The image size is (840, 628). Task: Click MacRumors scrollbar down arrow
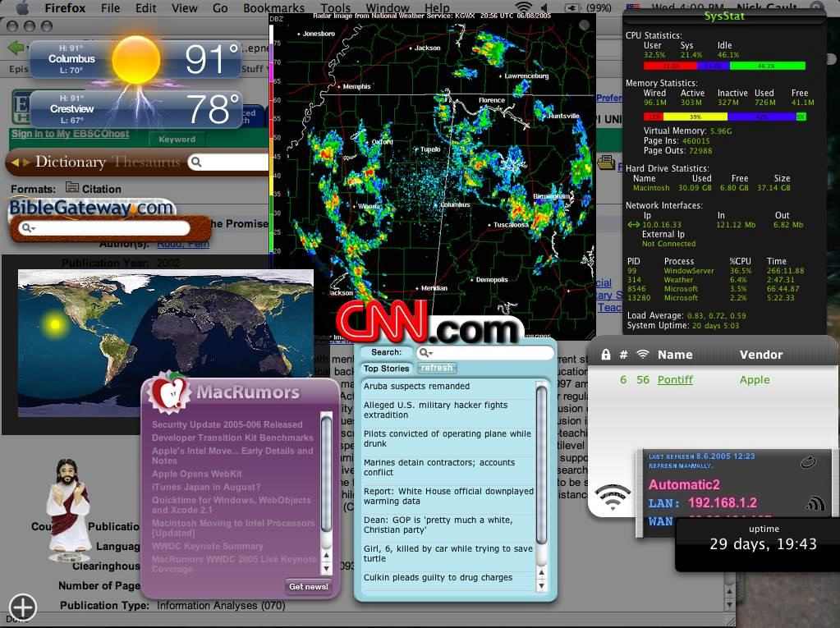pyautogui.click(x=326, y=569)
